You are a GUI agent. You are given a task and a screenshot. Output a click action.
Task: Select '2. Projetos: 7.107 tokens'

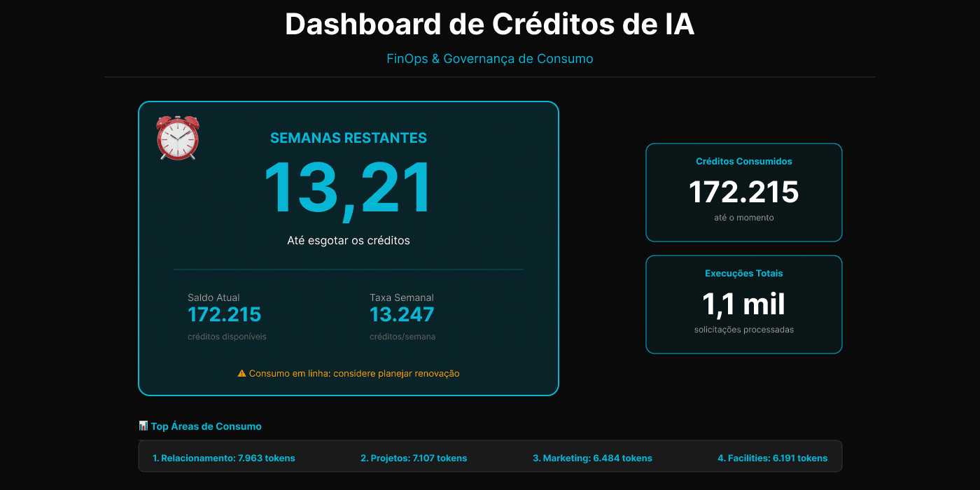coord(414,458)
